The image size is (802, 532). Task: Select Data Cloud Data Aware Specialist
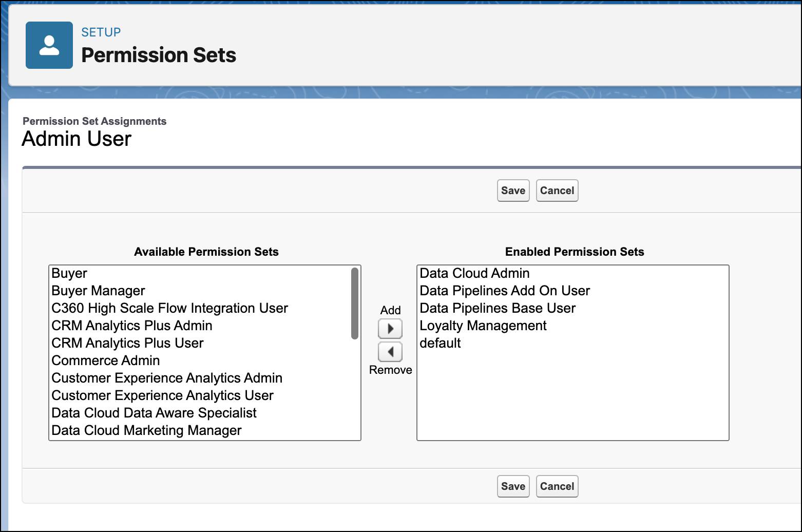click(x=200, y=413)
